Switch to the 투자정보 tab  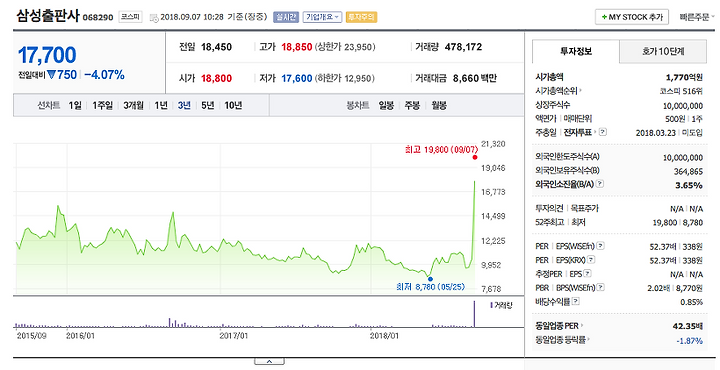(576, 51)
